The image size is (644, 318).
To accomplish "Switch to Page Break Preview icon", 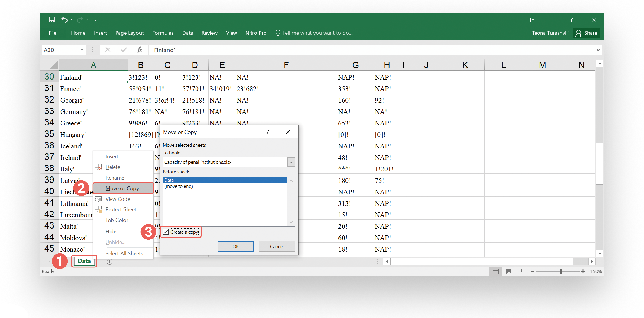I will tap(522, 271).
